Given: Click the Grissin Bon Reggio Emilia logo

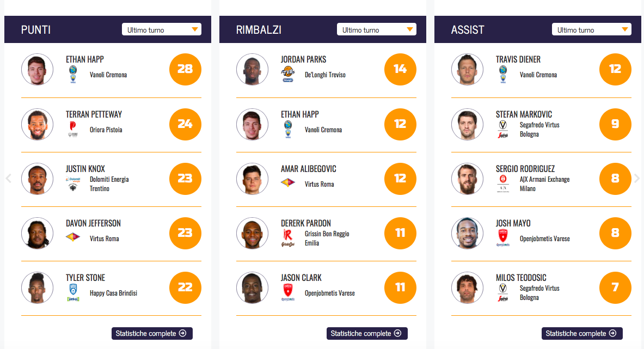Looking at the screenshot, I should click(x=287, y=238).
